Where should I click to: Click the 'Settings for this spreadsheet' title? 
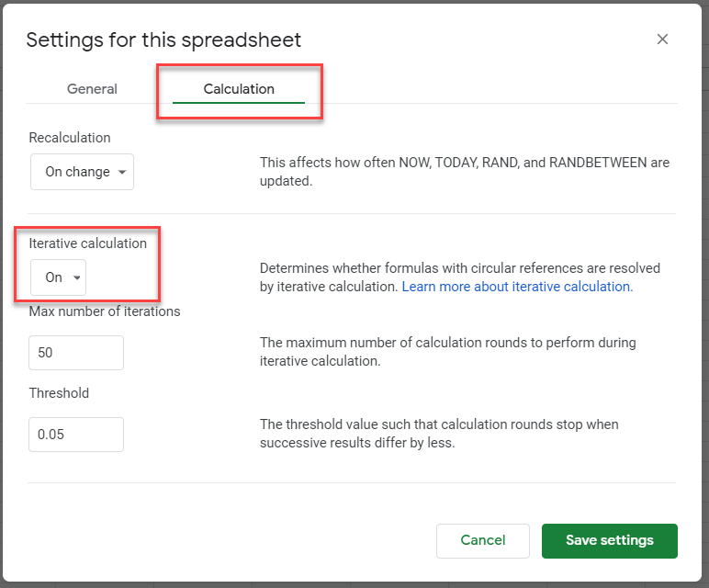click(163, 40)
